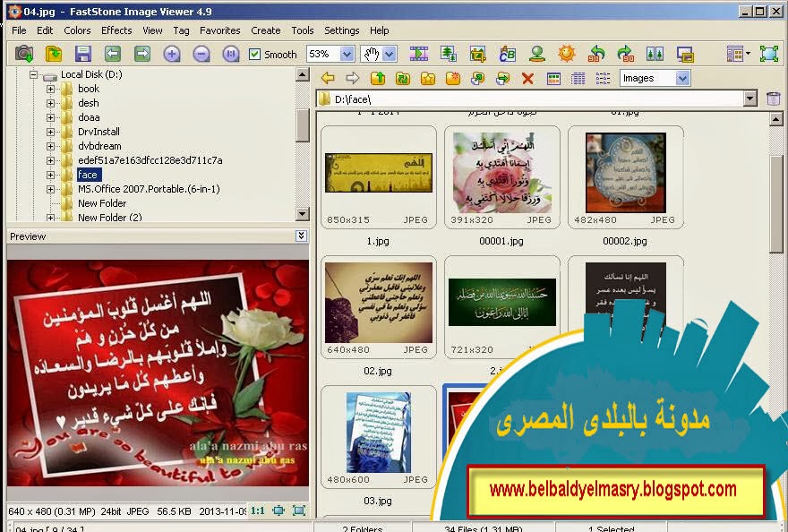Rotate image left 90 degrees
Viewport: 788px width, 532px height.
[x=596, y=54]
